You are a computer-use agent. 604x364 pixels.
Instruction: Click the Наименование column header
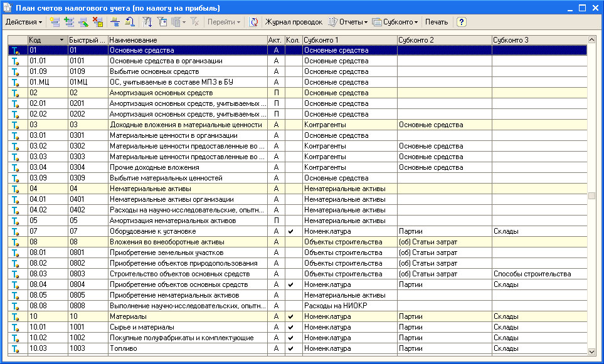[x=188, y=40]
